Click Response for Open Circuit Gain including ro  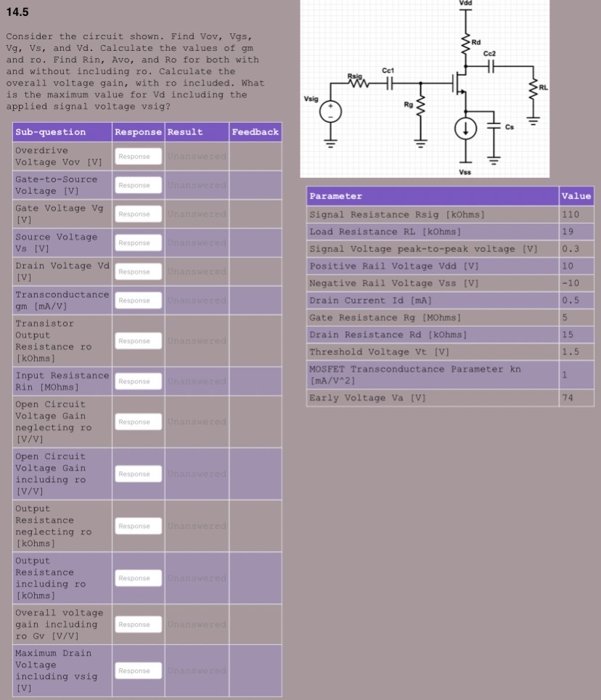[137, 473]
